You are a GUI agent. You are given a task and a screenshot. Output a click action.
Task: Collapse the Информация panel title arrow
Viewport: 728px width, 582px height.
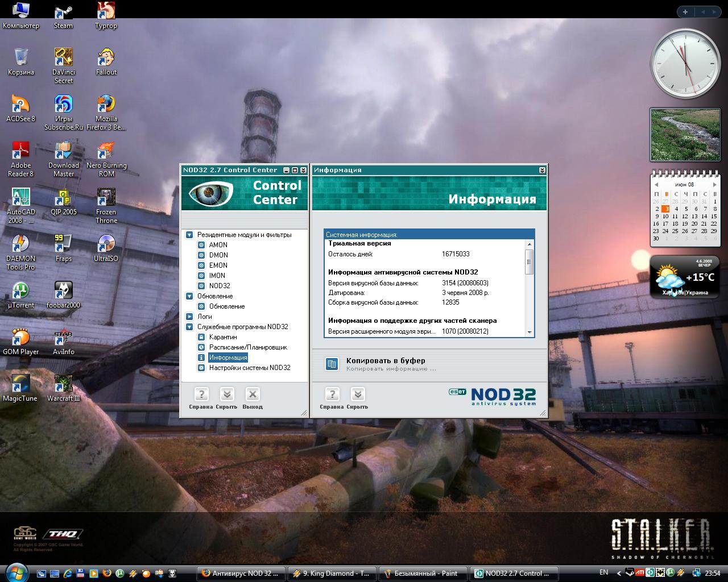(x=542, y=170)
